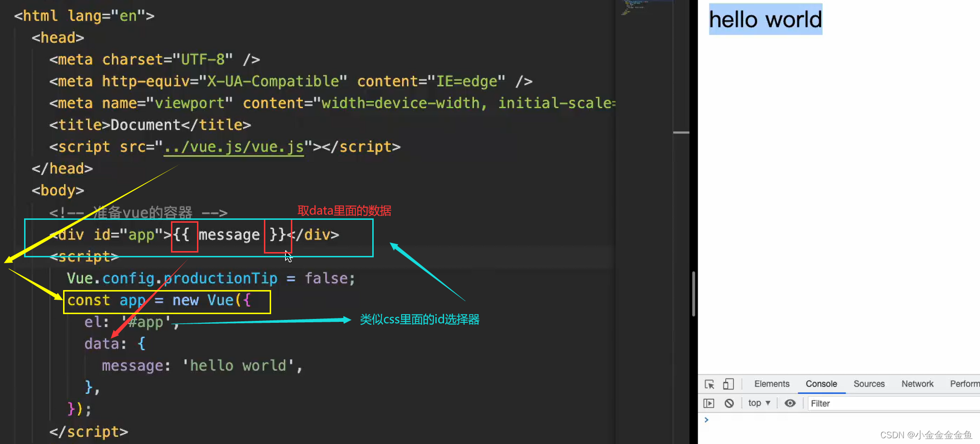The image size is (980, 444).
Task: Click the const app = new Vue line
Action: tap(159, 301)
